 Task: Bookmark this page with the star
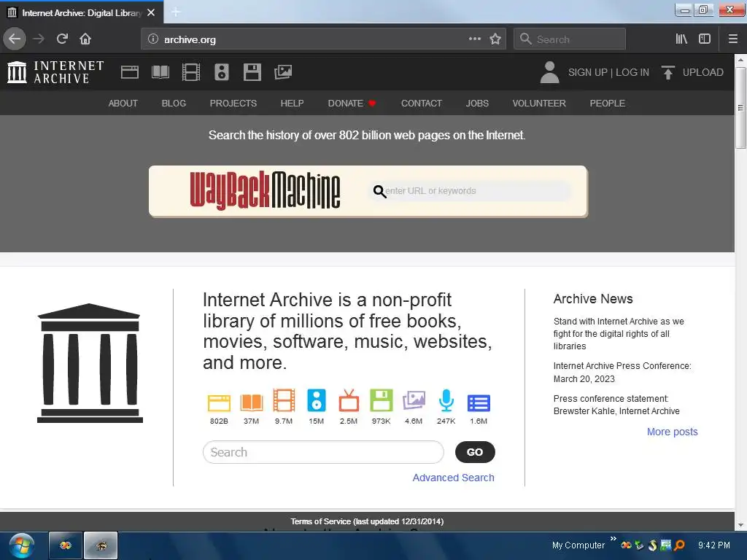pyautogui.click(x=495, y=39)
